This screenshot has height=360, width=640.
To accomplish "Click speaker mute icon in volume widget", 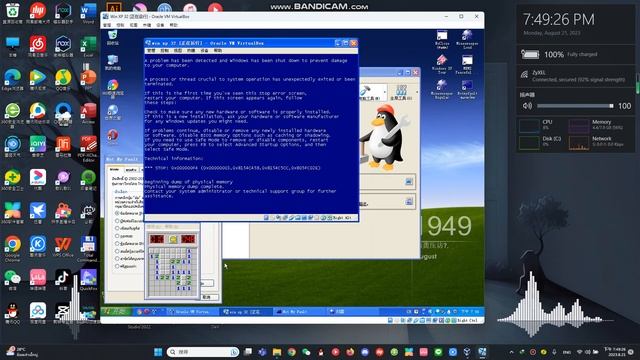I will 527,106.
